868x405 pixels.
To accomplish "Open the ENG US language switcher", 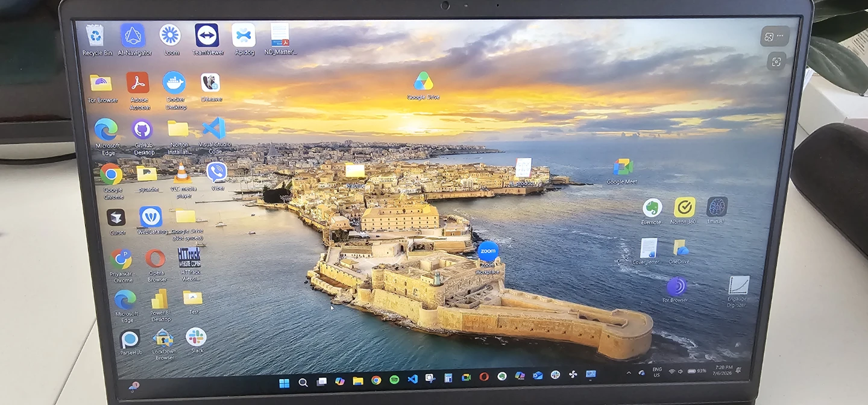I will click(x=656, y=372).
